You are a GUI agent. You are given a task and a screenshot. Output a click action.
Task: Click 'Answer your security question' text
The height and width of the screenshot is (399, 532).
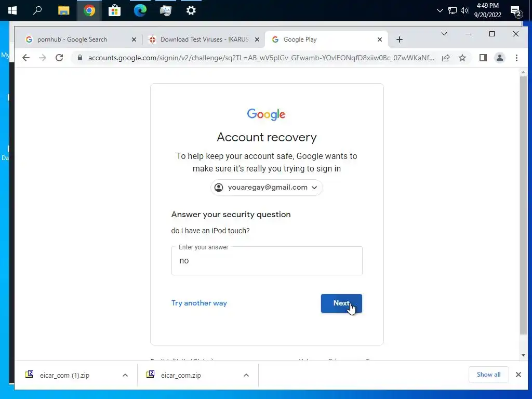[x=231, y=215]
